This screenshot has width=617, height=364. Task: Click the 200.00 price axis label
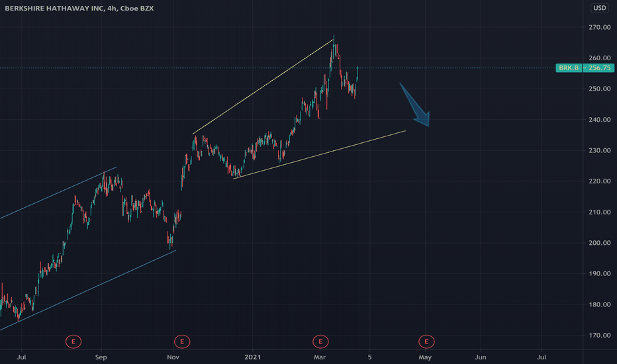click(x=599, y=243)
